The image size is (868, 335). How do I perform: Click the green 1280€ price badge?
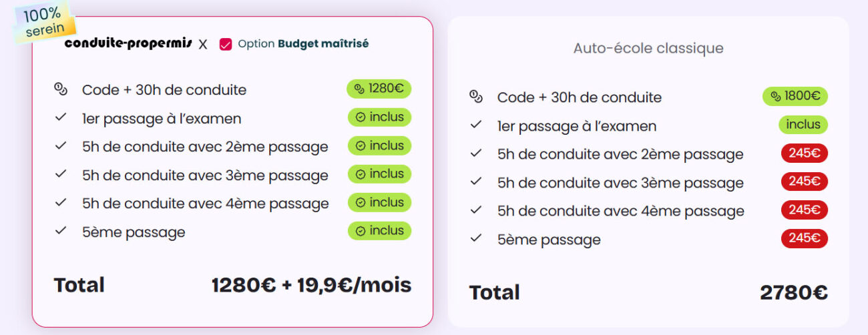click(379, 89)
